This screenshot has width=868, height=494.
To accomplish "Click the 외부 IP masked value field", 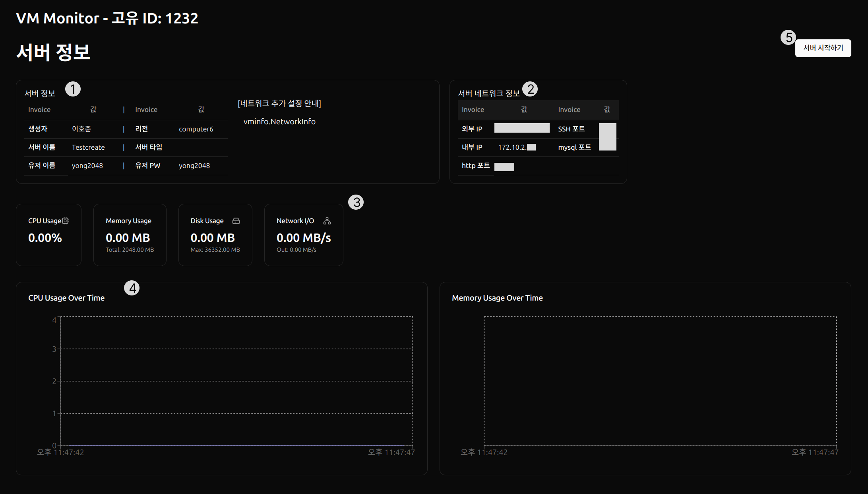I will pyautogui.click(x=522, y=128).
